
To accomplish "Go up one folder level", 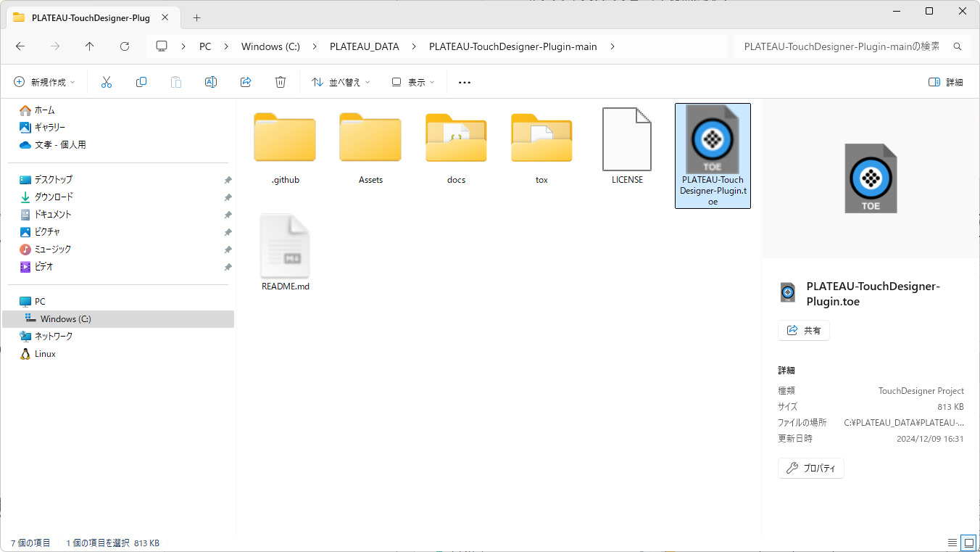I will [x=90, y=46].
